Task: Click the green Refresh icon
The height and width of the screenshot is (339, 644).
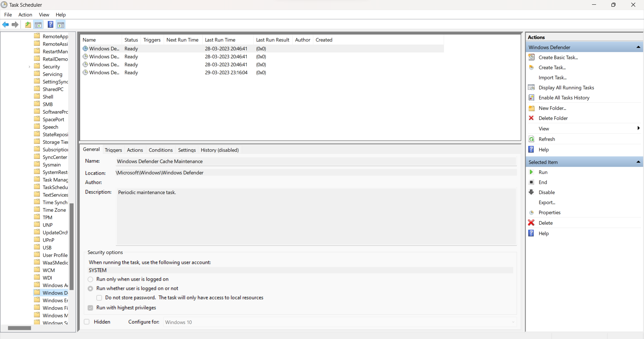Action: [x=532, y=139]
